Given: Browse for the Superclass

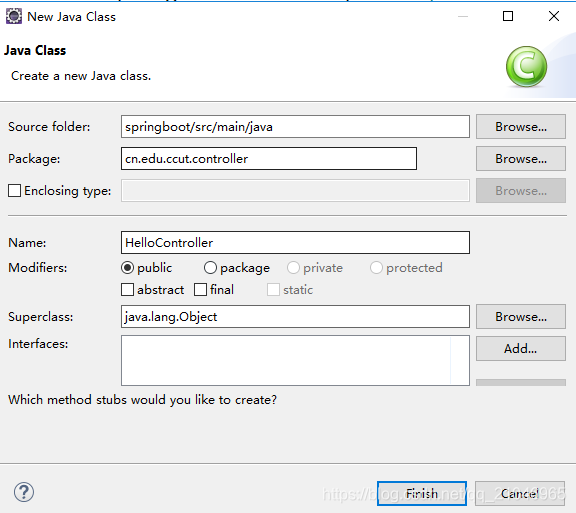Looking at the screenshot, I should click(x=521, y=316).
